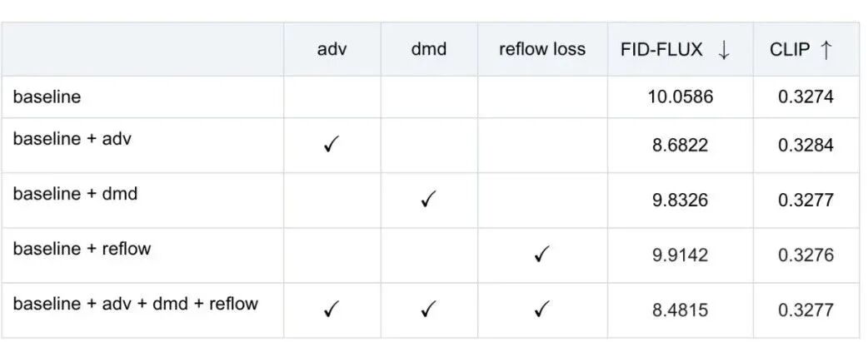Select the reflow loss column header
The width and height of the screenshot is (868, 342).
click(542, 49)
